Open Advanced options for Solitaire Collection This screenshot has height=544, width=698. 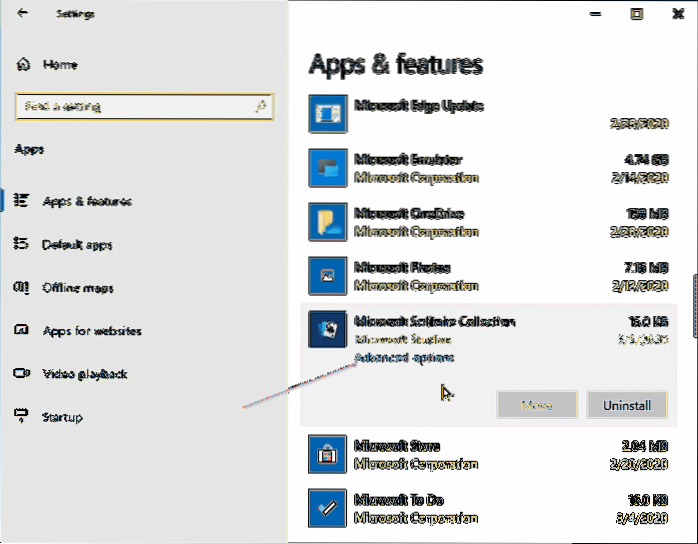[404, 358]
